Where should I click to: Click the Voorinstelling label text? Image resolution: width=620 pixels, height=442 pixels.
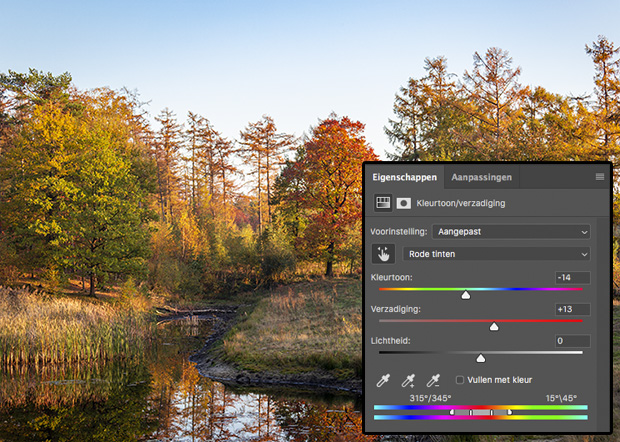(x=399, y=232)
